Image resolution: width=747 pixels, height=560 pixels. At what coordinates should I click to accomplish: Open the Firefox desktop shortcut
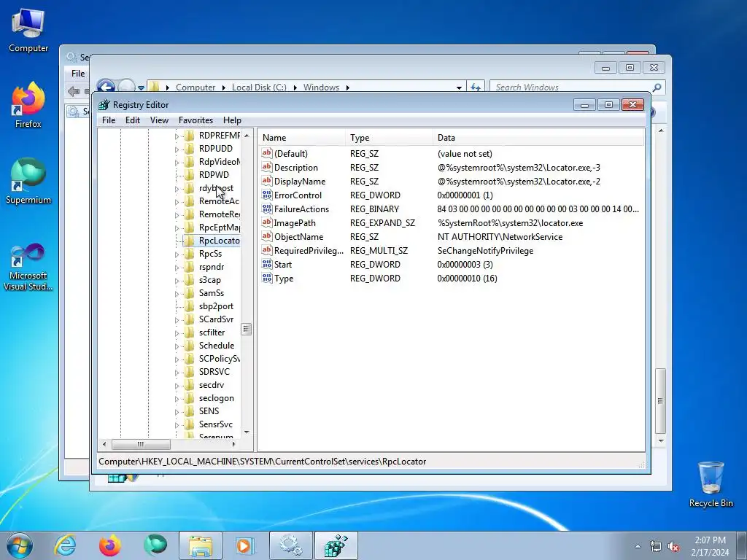point(28,105)
